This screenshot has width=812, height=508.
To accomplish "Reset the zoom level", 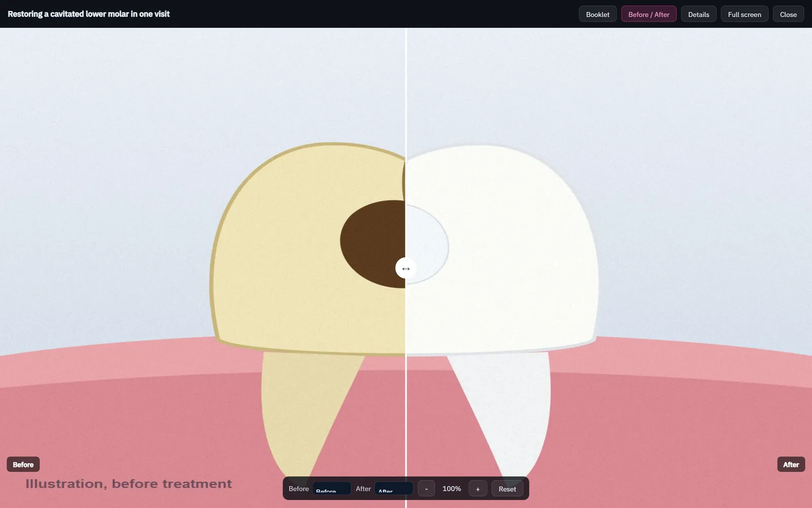I will [507, 489].
